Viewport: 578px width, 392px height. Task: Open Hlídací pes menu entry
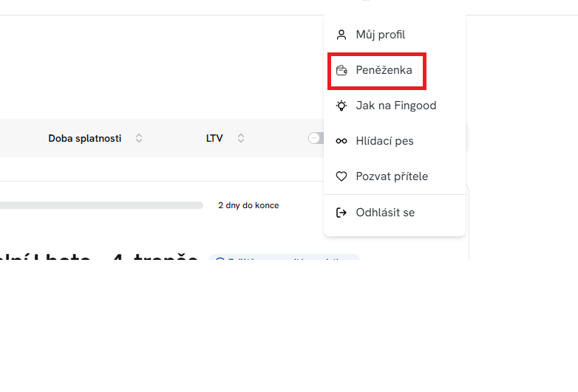(x=384, y=141)
